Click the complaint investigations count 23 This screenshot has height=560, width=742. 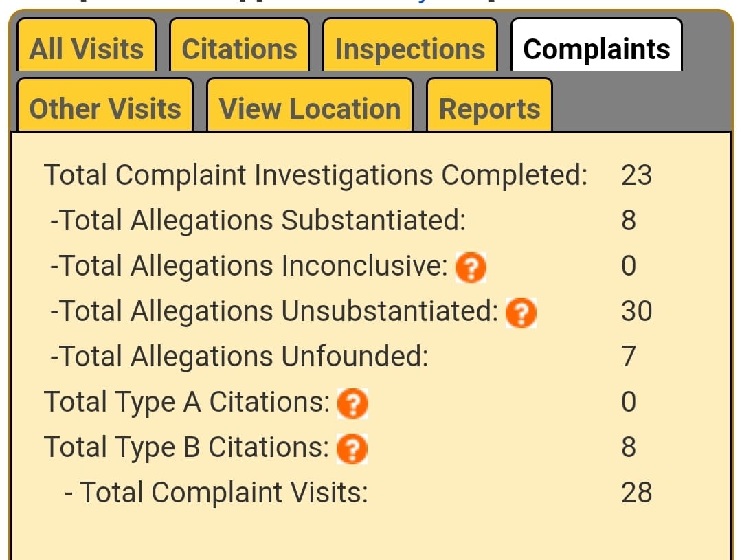[636, 175]
